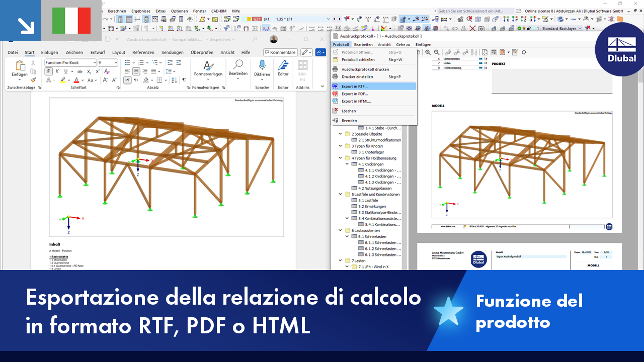Click Word share button
This screenshot has width=644, height=362.
pyautogui.click(x=320, y=52)
